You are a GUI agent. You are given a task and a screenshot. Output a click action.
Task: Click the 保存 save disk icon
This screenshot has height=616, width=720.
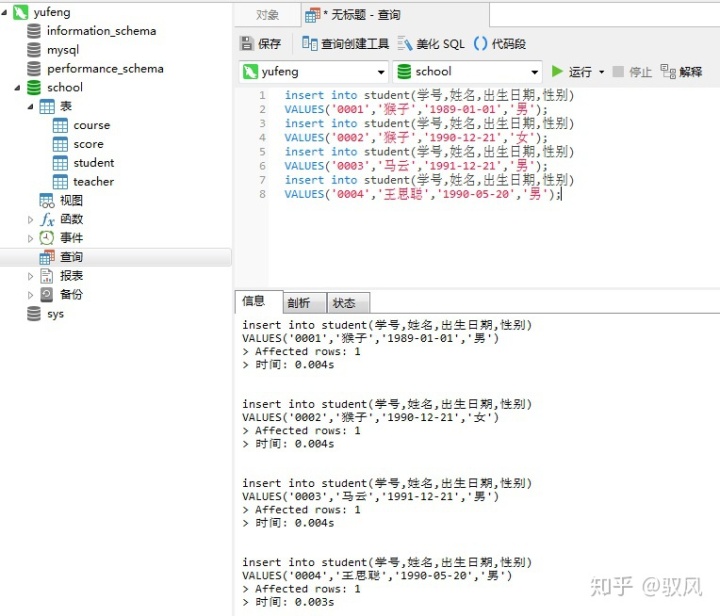[x=247, y=44]
